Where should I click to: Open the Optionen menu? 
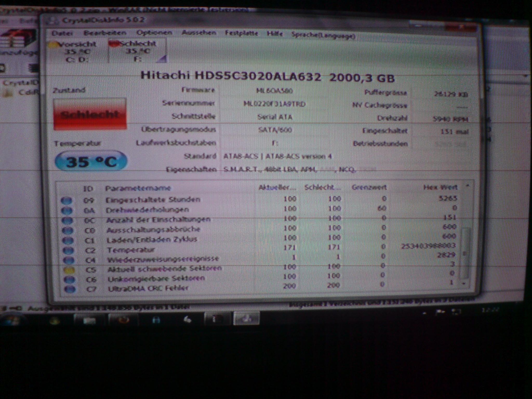(154, 33)
